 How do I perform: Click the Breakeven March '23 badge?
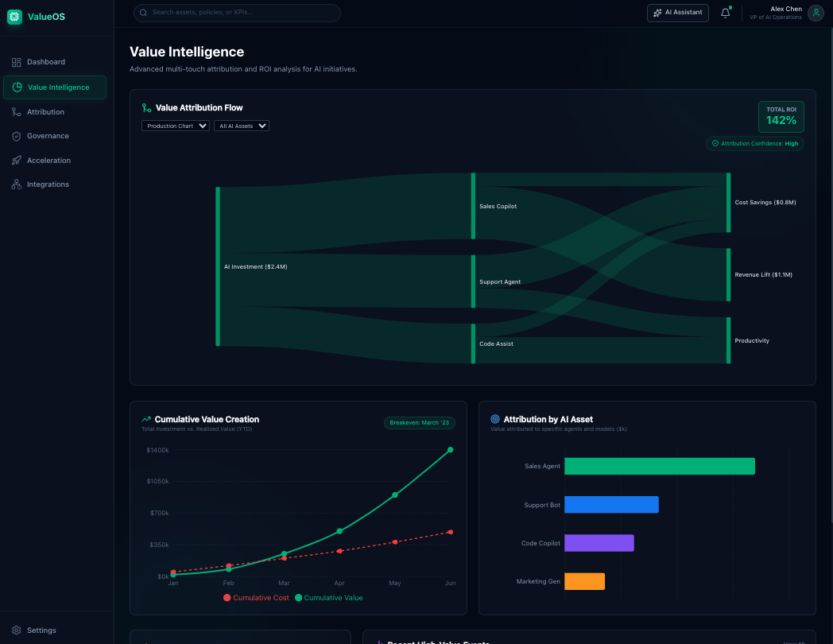click(x=420, y=422)
